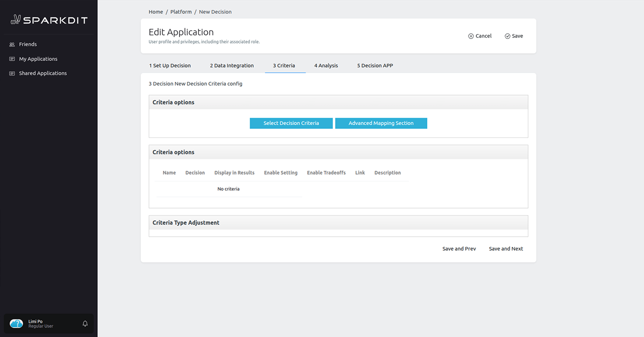The image size is (644, 337).
Task: Click Select Decision Criteria
Action: coord(291,123)
